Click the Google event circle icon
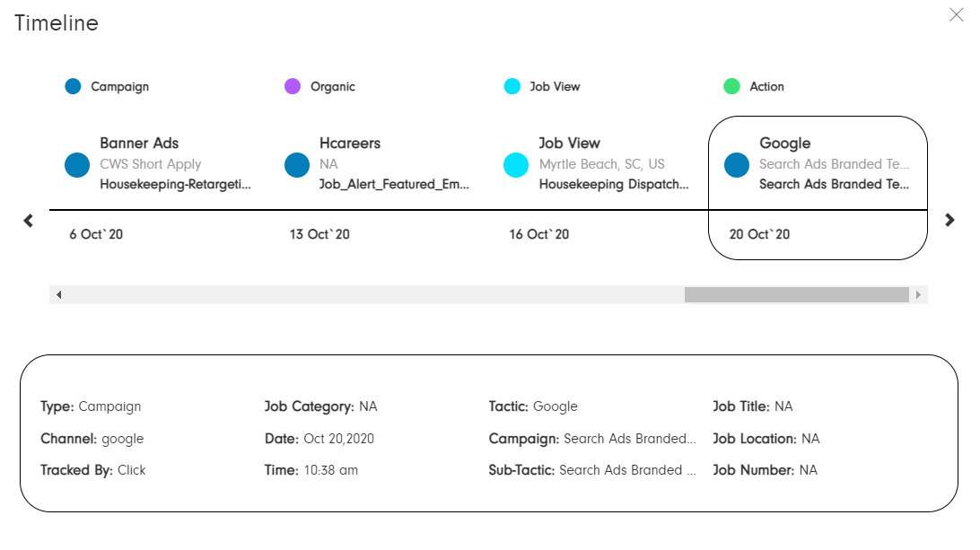The height and width of the screenshot is (550, 980). (x=737, y=165)
